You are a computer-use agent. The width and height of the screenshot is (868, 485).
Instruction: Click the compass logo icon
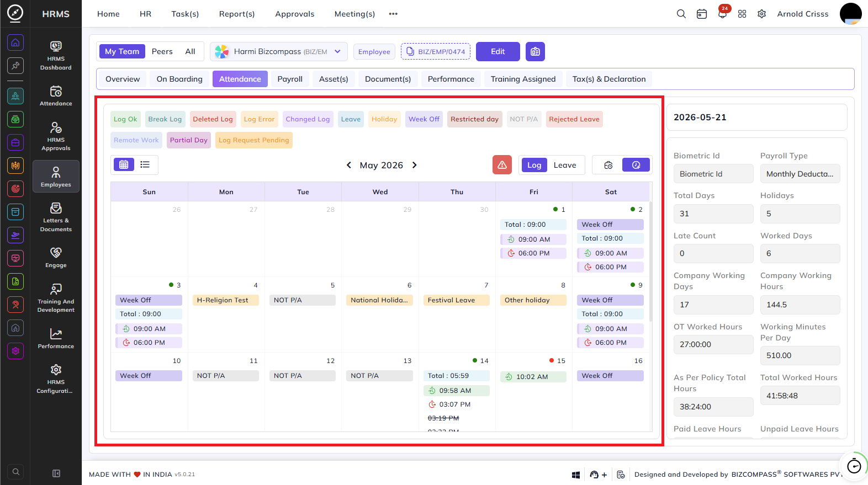click(x=15, y=13)
